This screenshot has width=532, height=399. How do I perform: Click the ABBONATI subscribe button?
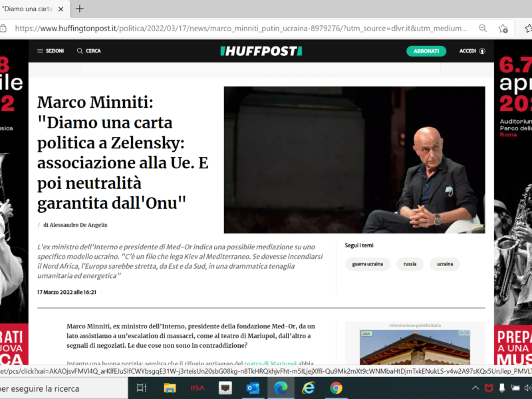pos(426,51)
